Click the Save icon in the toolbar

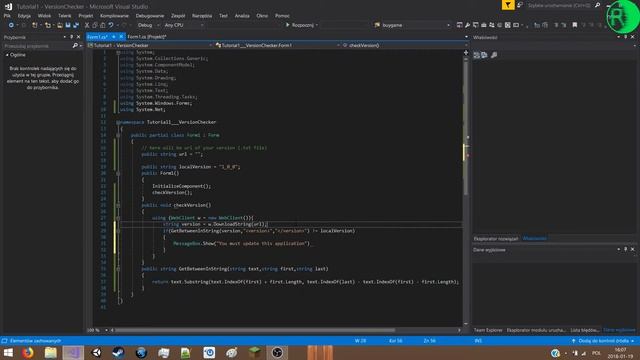68,25
